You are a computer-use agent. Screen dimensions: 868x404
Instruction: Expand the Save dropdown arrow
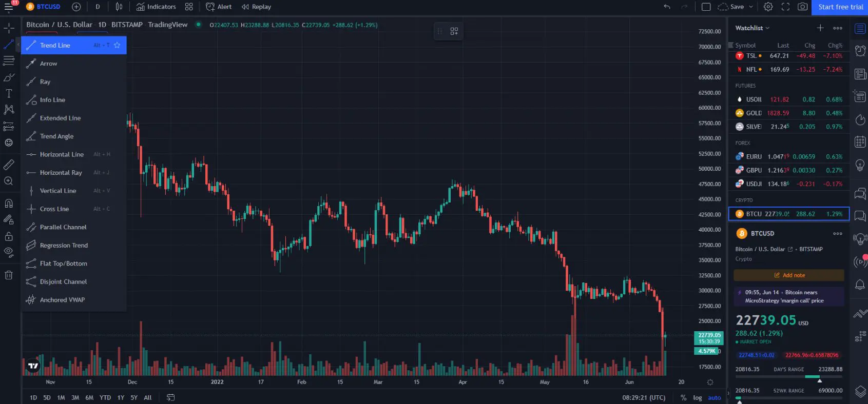click(751, 7)
